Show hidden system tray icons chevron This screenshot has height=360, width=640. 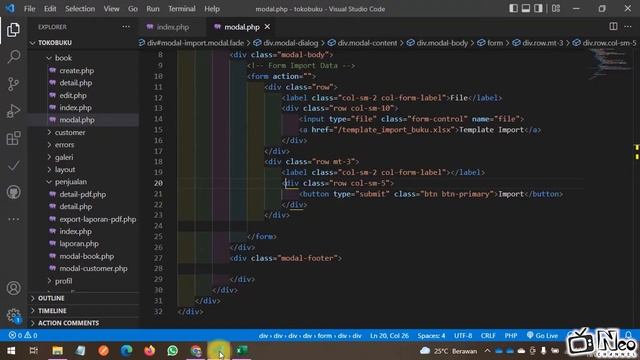coord(487,351)
